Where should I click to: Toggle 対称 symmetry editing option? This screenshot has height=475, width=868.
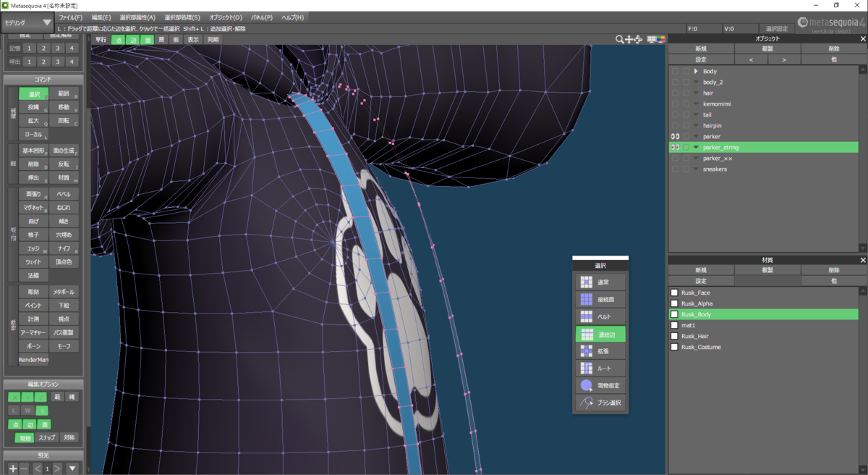69,437
